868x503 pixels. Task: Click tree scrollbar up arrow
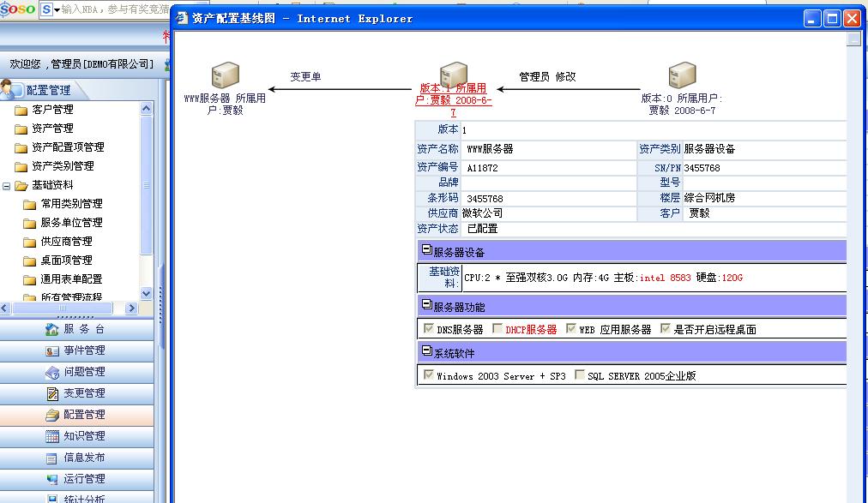(x=146, y=108)
